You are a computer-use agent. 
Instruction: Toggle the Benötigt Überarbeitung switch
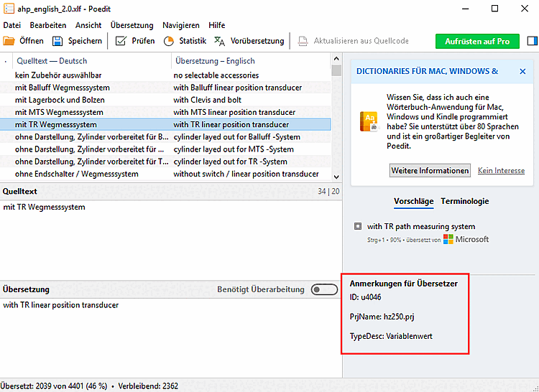[324, 289]
